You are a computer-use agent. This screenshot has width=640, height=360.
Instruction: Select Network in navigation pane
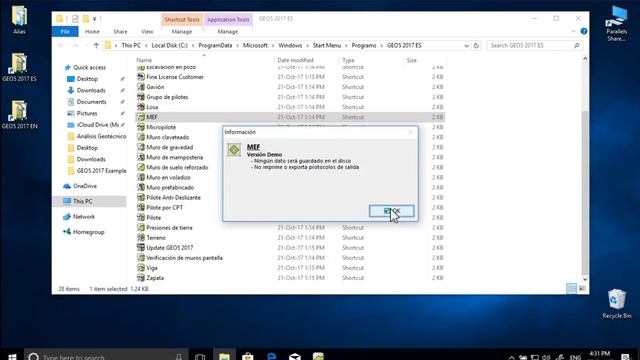point(84,217)
